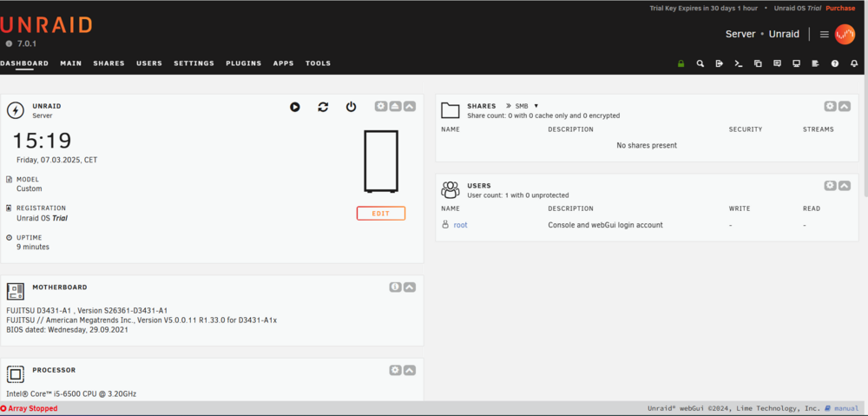Open the hamburger menu next to Server Unraid

pos(825,35)
